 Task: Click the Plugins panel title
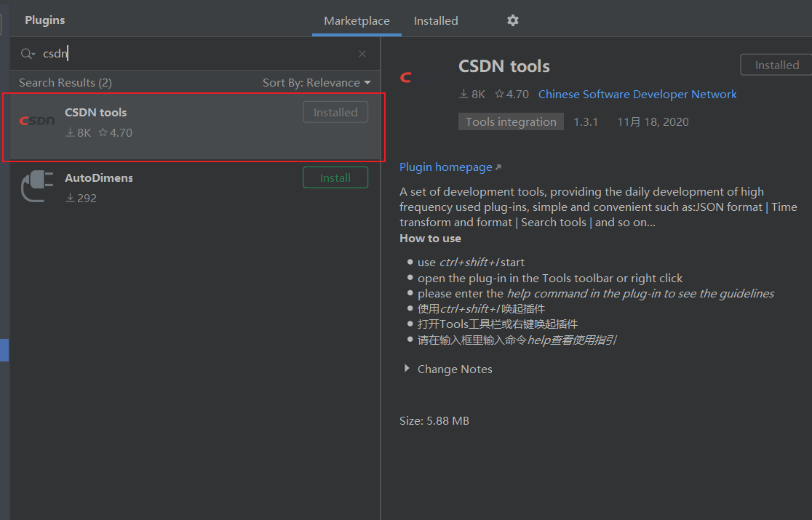point(45,20)
